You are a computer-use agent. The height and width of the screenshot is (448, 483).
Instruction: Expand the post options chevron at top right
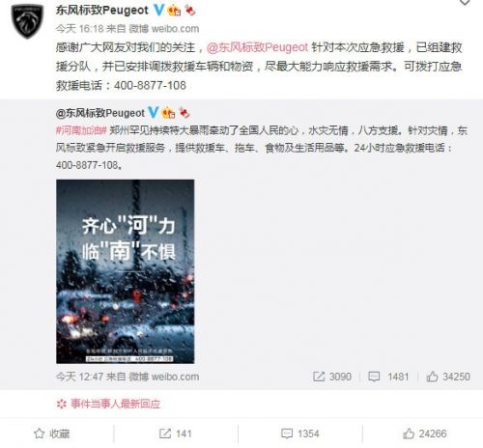pos(465,3)
